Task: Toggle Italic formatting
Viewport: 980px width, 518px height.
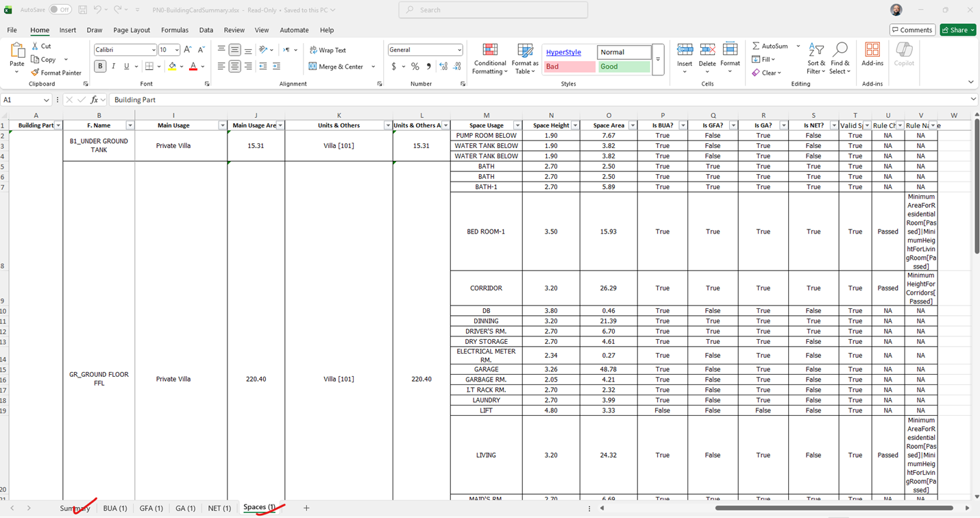Action: (112, 65)
